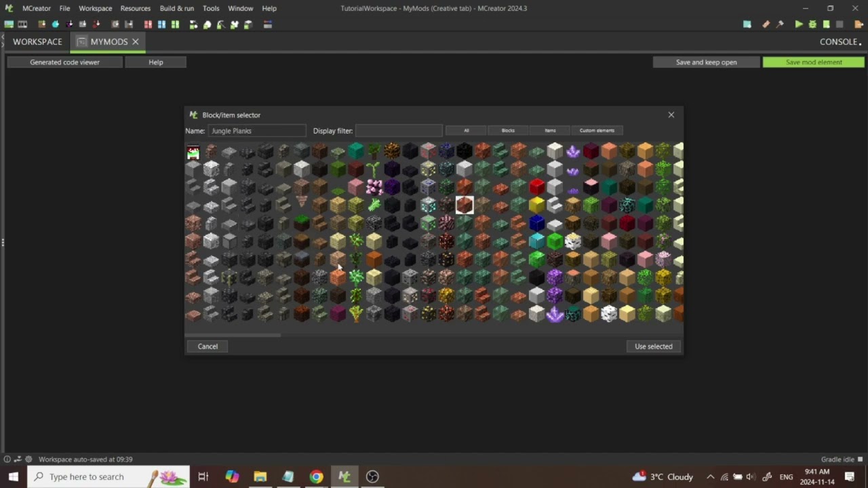Viewport: 868px width, 488px height.
Task: Click the hammer Build workspace icon
Action: pyautogui.click(x=780, y=24)
